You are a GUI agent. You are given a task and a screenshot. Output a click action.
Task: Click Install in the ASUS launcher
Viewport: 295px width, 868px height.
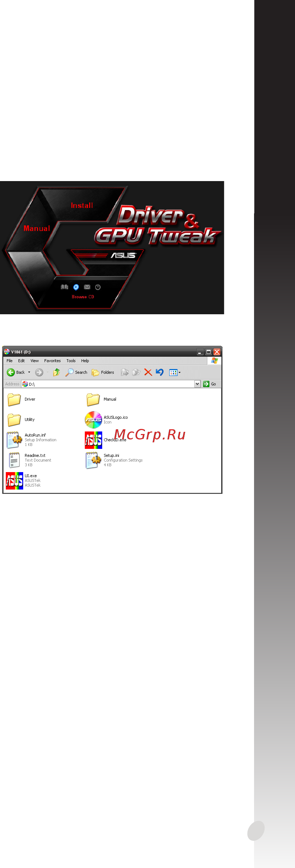click(x=82, y=205)
